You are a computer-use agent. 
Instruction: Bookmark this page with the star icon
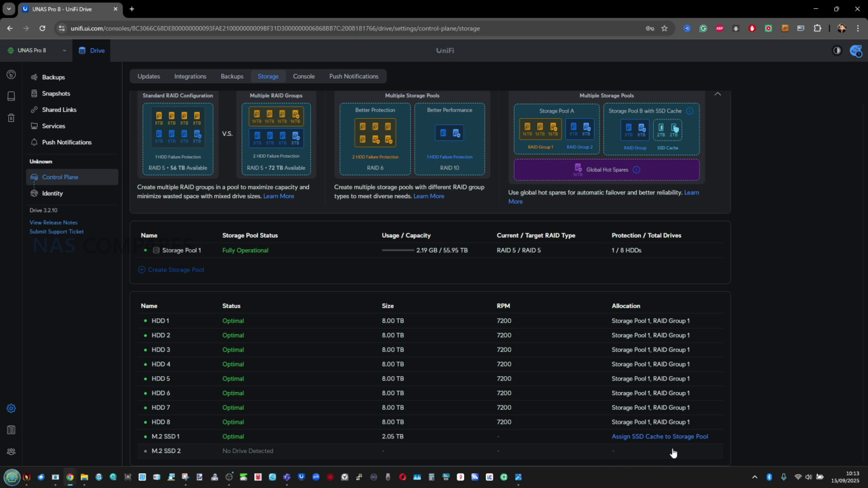[665, 28]
